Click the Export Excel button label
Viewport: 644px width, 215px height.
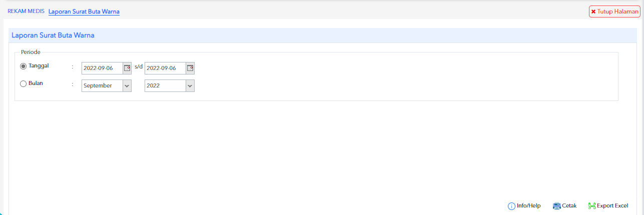612,206
